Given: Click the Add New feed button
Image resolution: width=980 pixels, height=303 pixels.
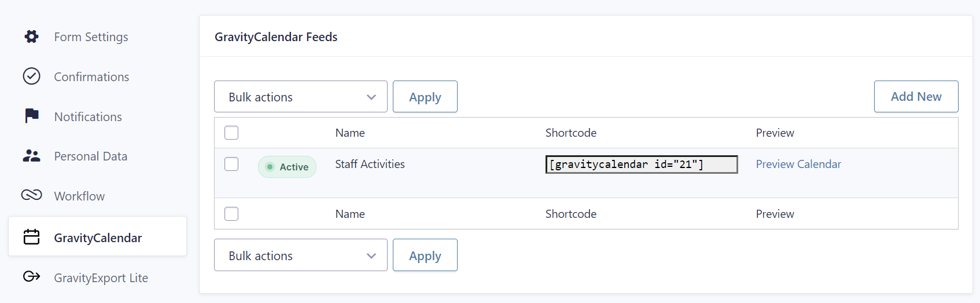Looking at the screenshot, I should (916, 97).
